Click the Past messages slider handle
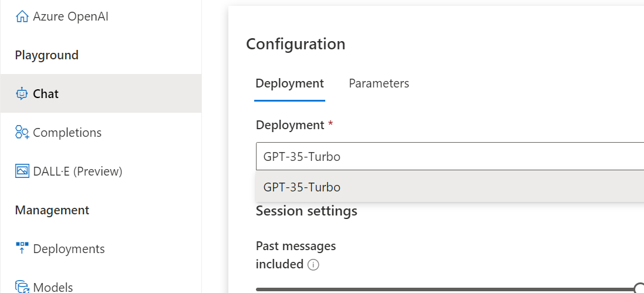 coord(639,288)
